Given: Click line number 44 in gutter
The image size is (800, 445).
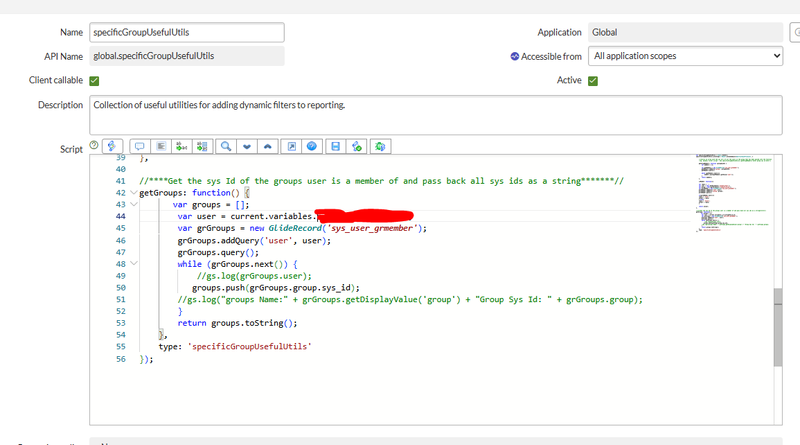Looking at the screenshot, I should click(120, 216).
